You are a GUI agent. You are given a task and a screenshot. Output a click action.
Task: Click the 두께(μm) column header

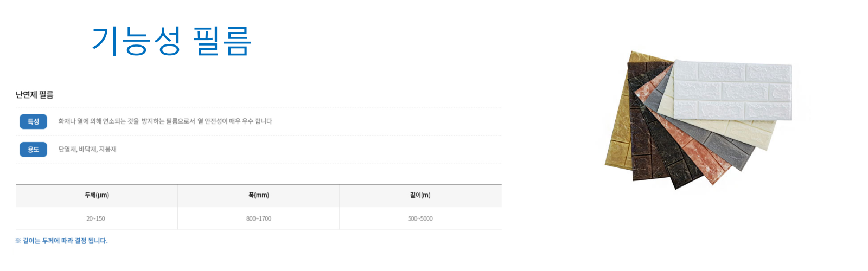pyautogui.click(x=97, y=195)
